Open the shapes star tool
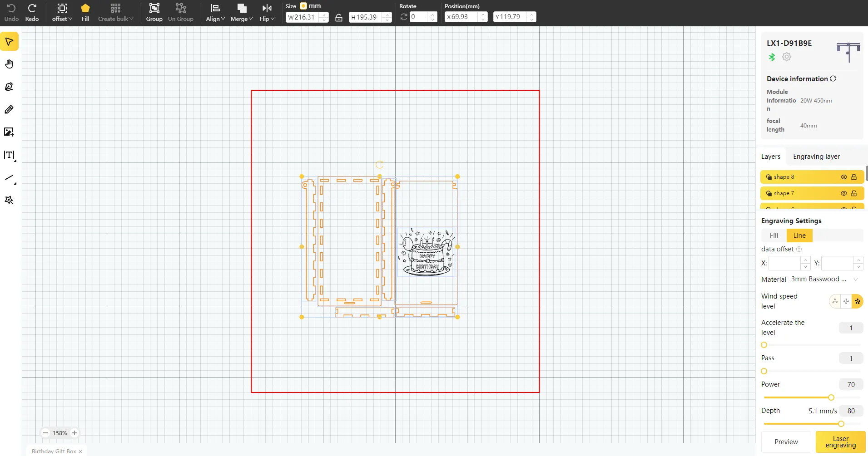The height and width of the screenshot is (456, 868). pos(9,200)
